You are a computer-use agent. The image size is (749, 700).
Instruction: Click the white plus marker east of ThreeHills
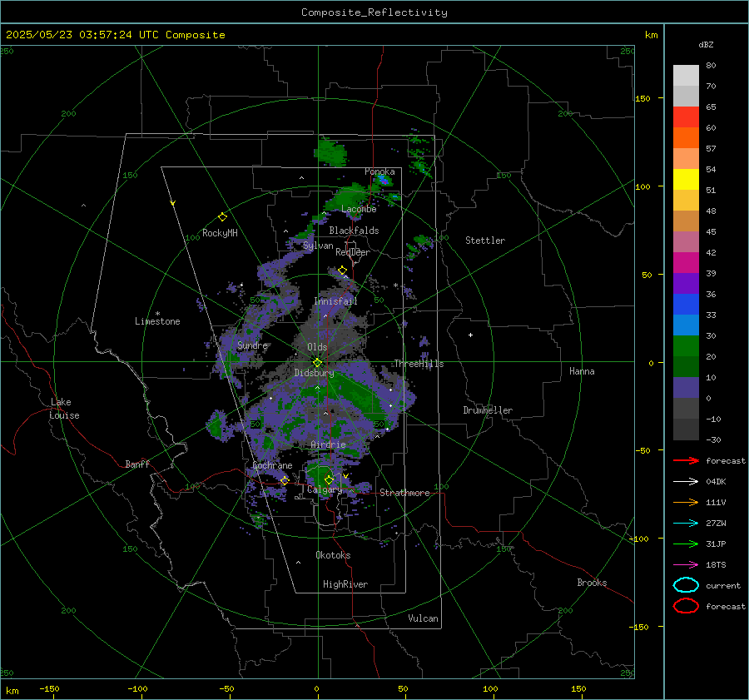[470, 335]
